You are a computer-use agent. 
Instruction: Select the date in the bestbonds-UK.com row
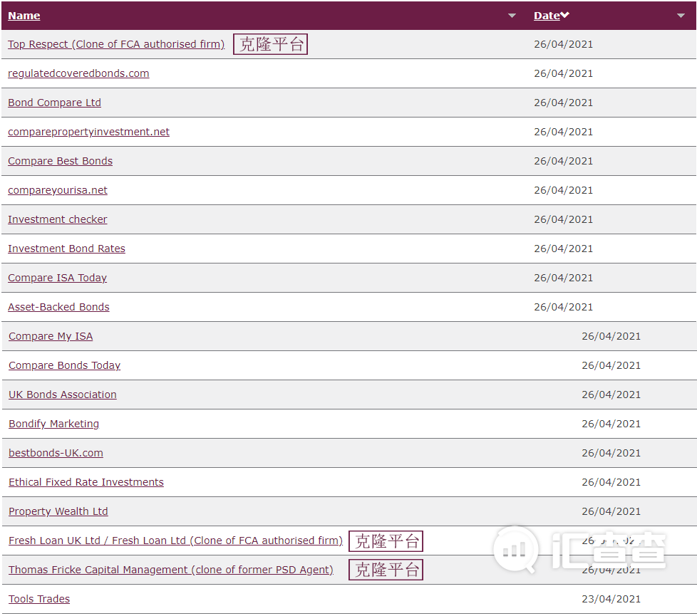click(611, 453)
